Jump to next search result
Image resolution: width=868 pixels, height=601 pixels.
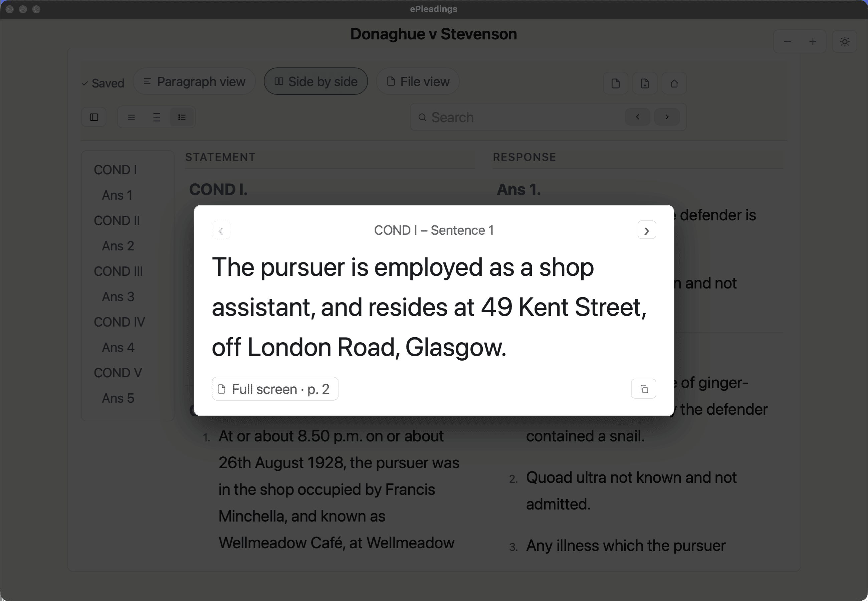coord(667,117)
